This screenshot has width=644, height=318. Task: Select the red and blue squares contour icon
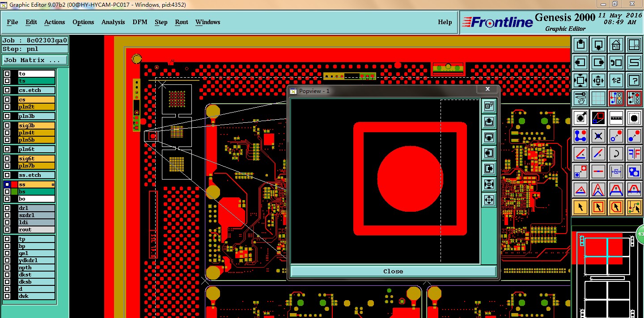(598, 118)
